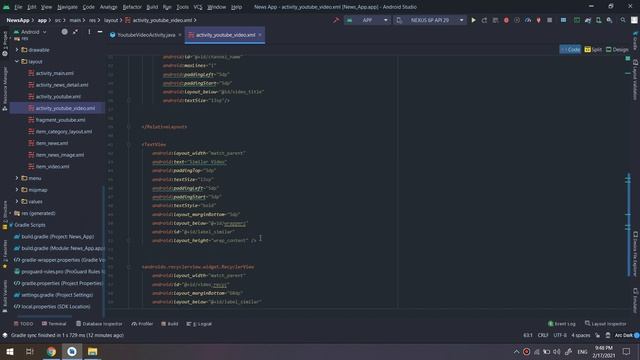Viewport: 640px width, 360px height.
Task: Collapse the layout folder
Action: [17, 62]
